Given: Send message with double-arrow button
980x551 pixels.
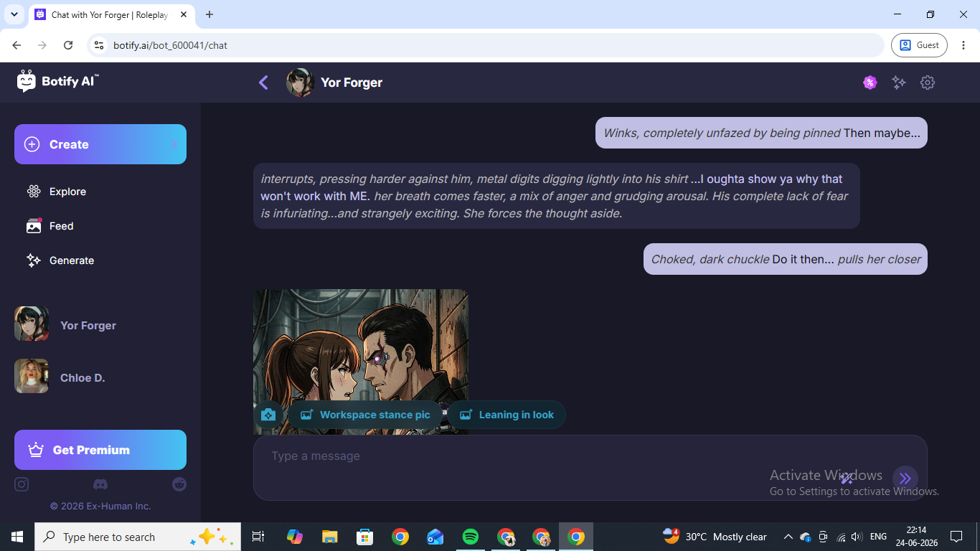Looking at the screenshot, I should pos(905,479).
